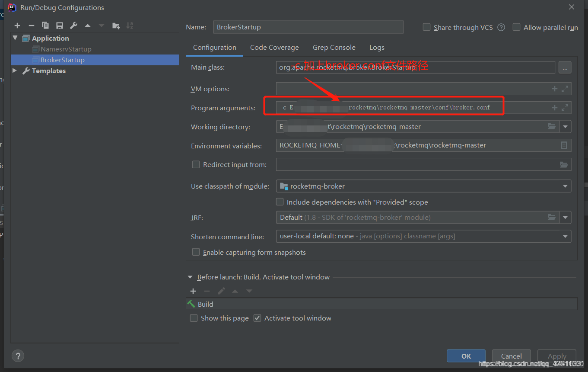Click the Cancel button
The height and width of the screenshot is (372, 588).
click(x=512, y=356)
